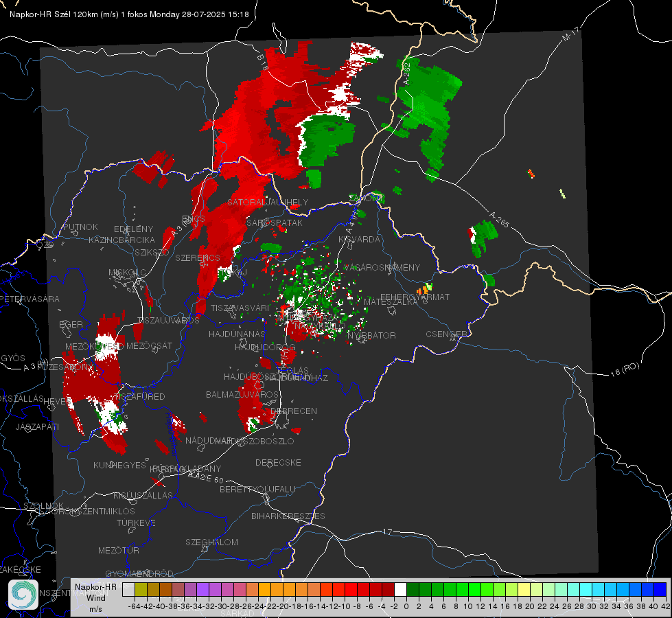672x618 pixels.
Task: Click the TÚRKEVE label
Action: 137,523
